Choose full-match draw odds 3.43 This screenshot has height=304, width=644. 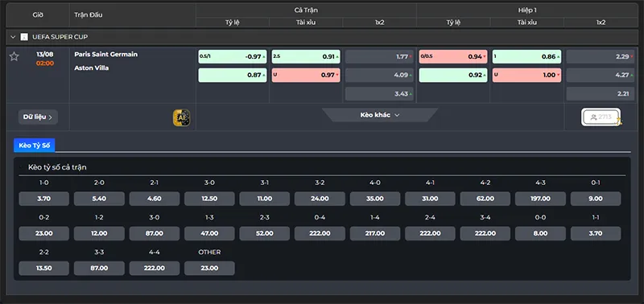[x=379, y=93]
